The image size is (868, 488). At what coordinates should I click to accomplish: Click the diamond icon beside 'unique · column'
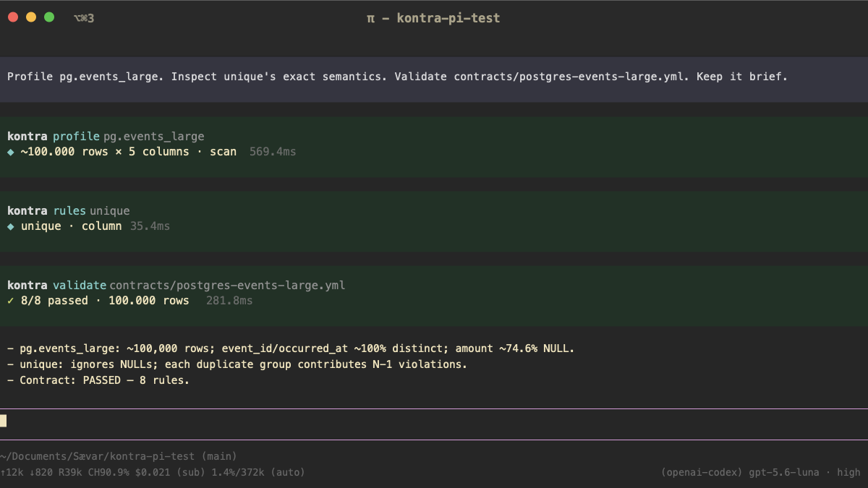coord(10,226)
